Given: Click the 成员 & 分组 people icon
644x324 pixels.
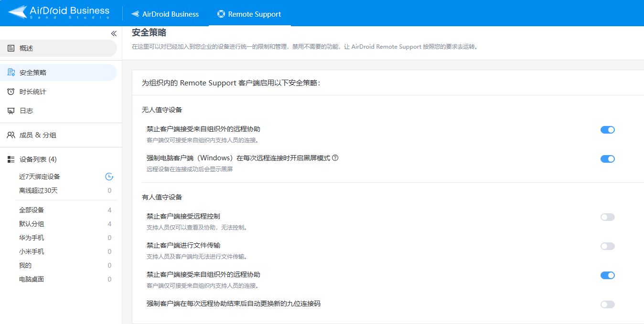Looking at the screenshot, I should click(11, 135).
